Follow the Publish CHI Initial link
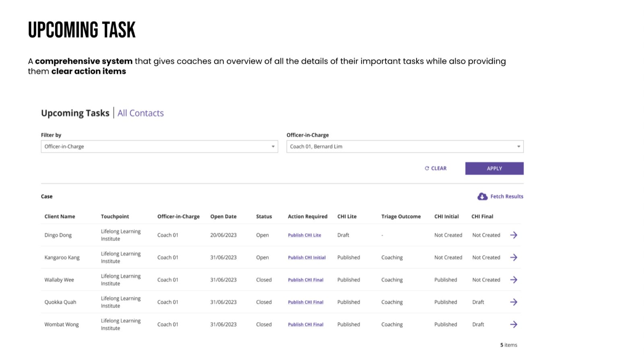The image size is (644, 361). pos(307,257)
